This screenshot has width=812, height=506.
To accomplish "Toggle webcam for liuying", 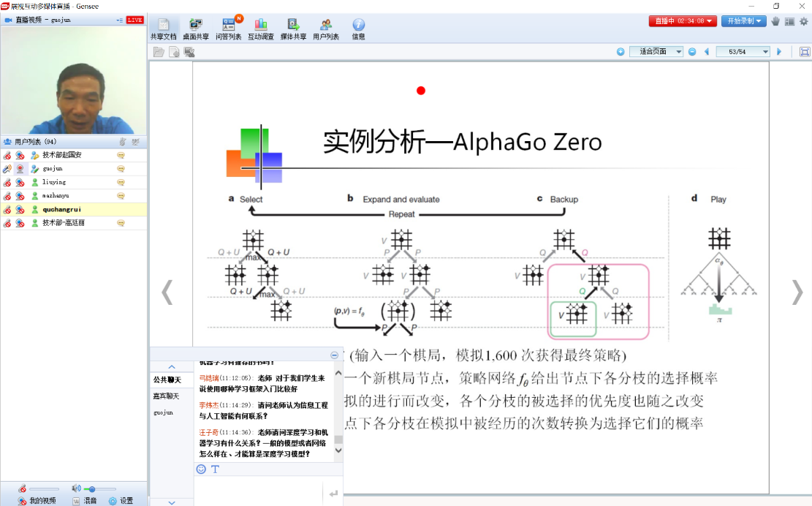I will pyautogui.click(x=20, y=182).
